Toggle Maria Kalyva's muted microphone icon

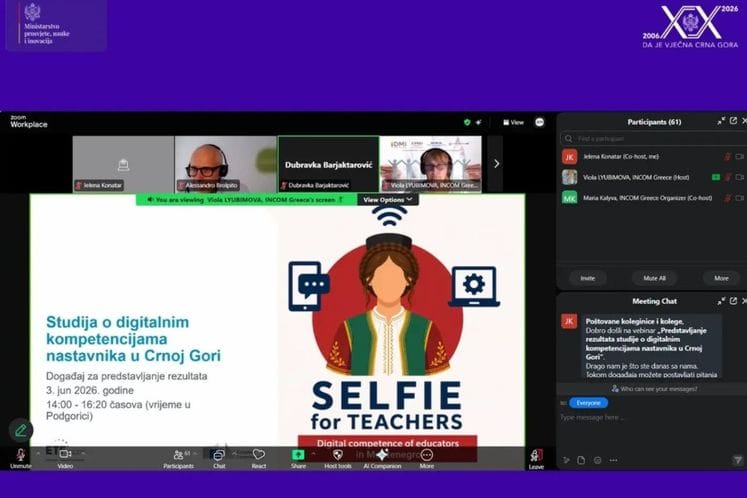tap(727, 198)
